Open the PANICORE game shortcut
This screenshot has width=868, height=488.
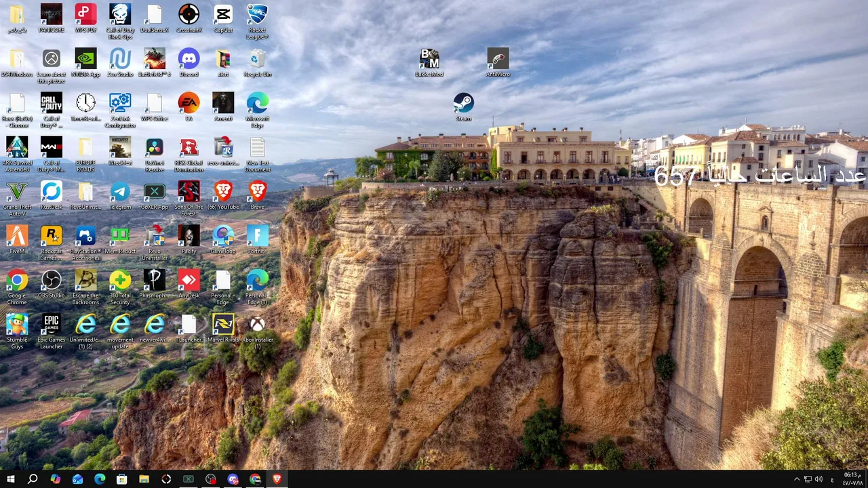click(52, 18)
